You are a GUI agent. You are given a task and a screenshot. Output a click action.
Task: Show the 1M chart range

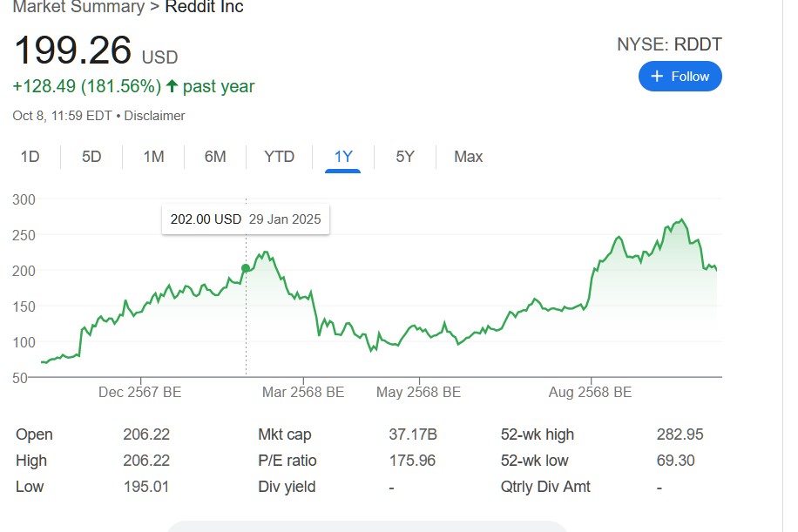(153, 156)
